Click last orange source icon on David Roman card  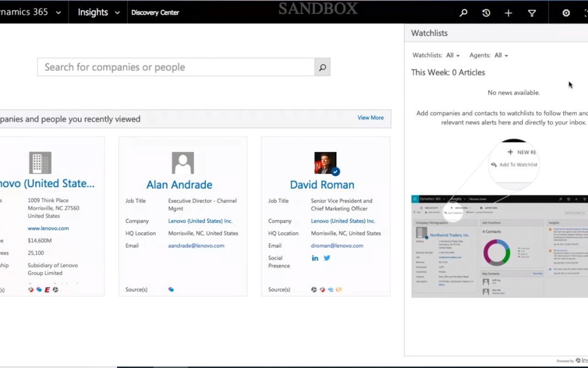click(x=339, y=289)
